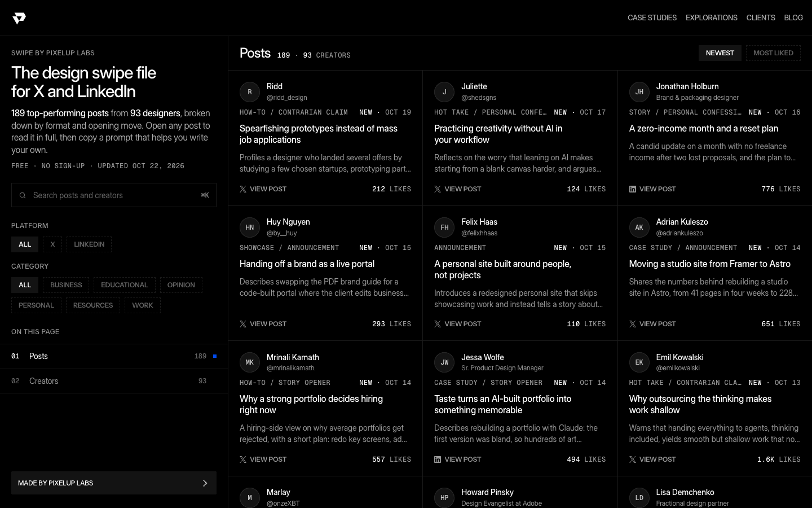This screenshot has height=508, width=812.
Task: Sort posts by Newest
Action: tap(720, 53)
